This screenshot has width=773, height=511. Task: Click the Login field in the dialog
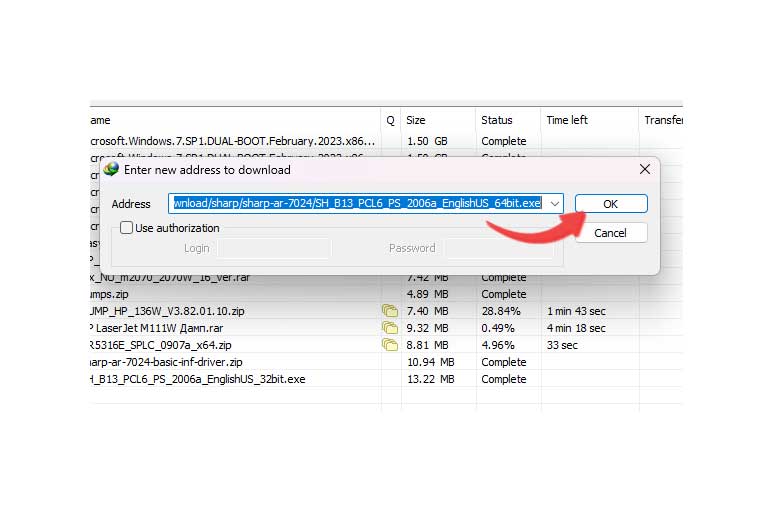pos(275,248)
